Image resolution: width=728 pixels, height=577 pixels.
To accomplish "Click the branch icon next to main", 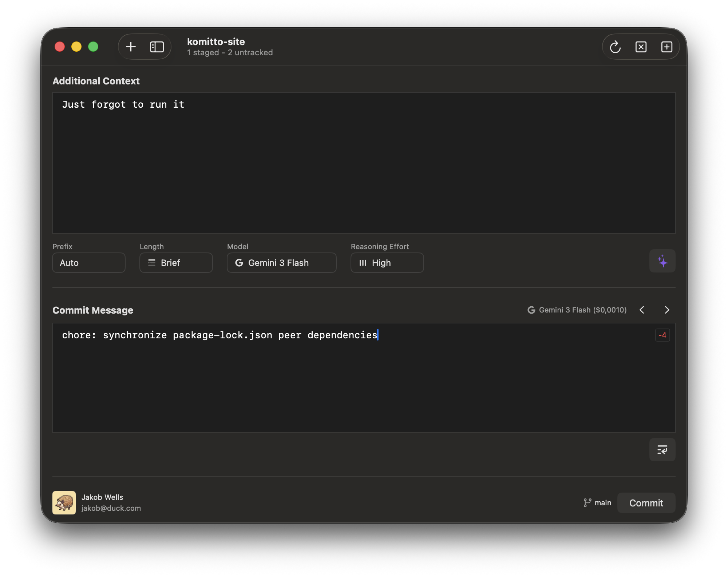I will [587, 502].
